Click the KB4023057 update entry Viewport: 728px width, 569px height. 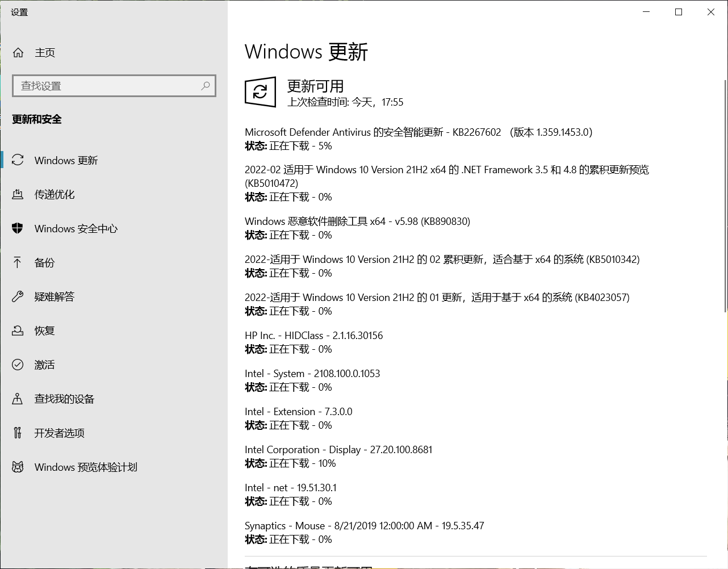437,304
